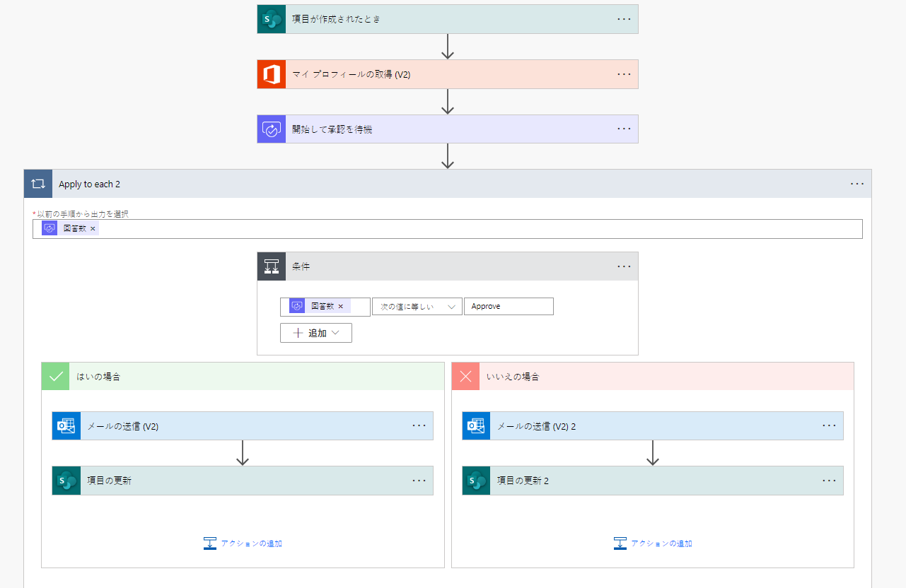
Task: Click green checkmark icon of はいの場合
Action: coord(55,377)
